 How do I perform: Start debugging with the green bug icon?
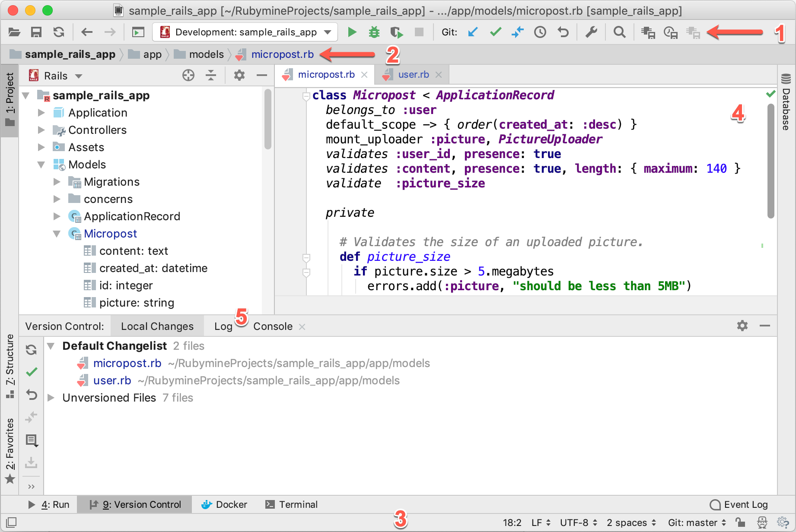click(x=374, y=32)
